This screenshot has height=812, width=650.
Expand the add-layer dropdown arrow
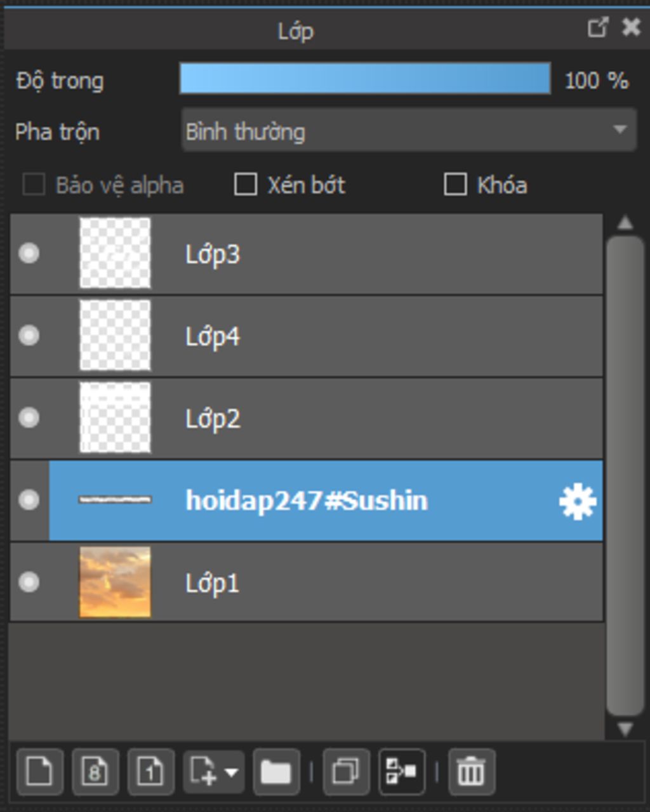[231, 773]
